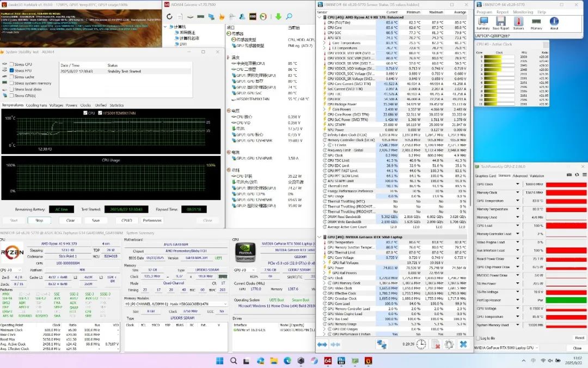Screen dimensions: 588x368
Task: Open Microsoft Edge from the taskbar
Action: point(287,361)
